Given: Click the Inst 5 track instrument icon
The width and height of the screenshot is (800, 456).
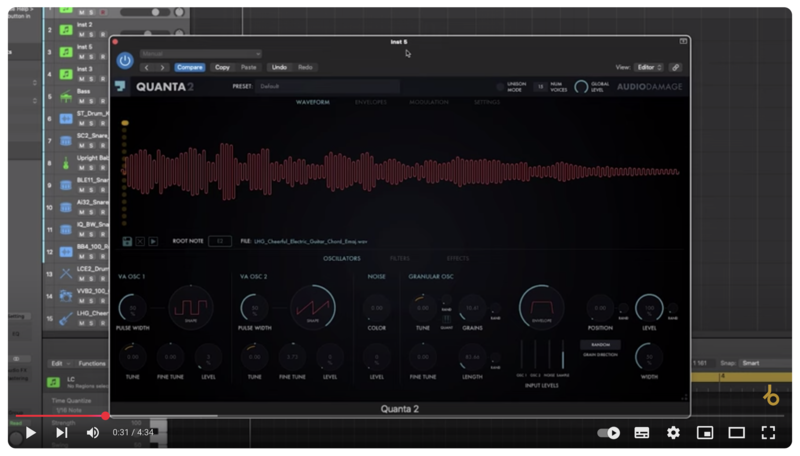Looking at the screenshot, I should [66, 52].
